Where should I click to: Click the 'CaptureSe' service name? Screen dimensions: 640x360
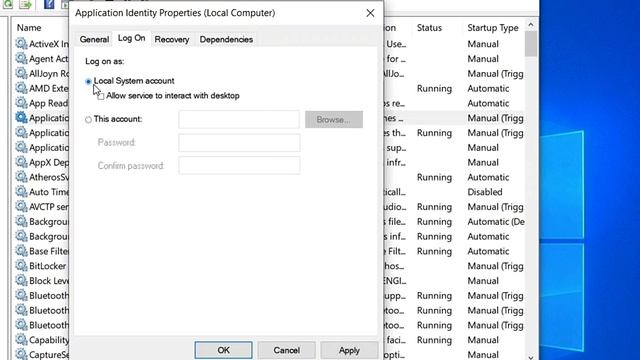pyautogui.click(x=49, y=355)
